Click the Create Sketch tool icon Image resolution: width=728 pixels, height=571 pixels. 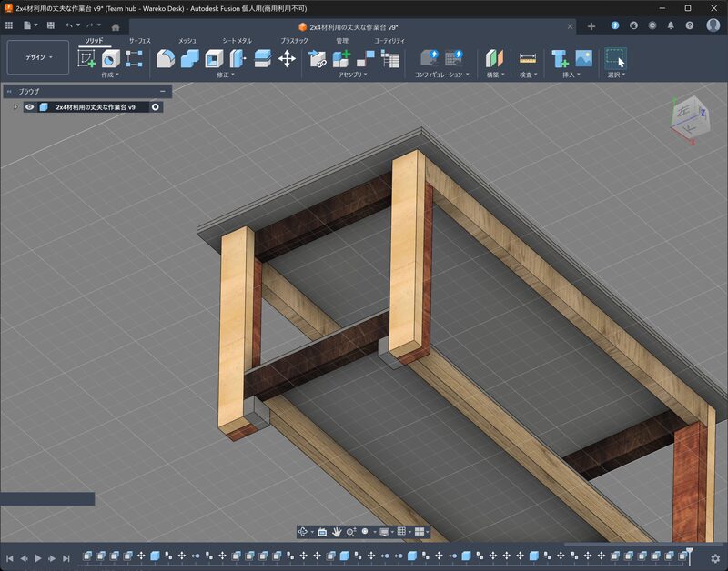(x=87, y=59)
